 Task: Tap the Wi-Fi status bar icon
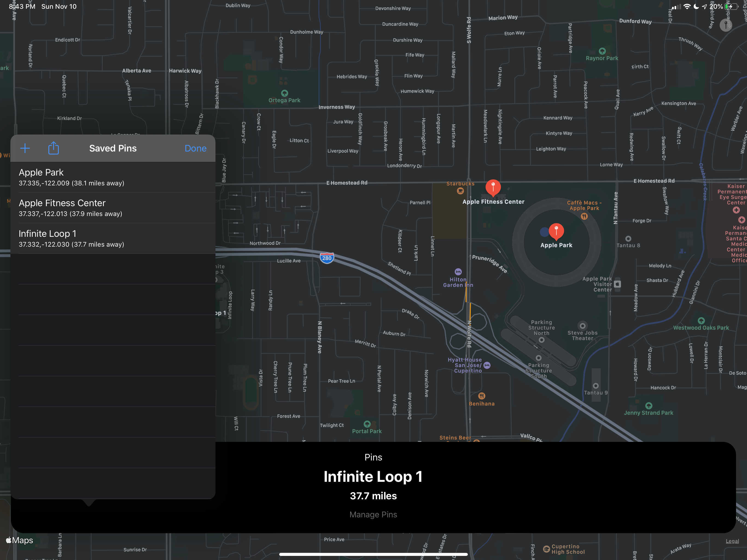point(687,6)
